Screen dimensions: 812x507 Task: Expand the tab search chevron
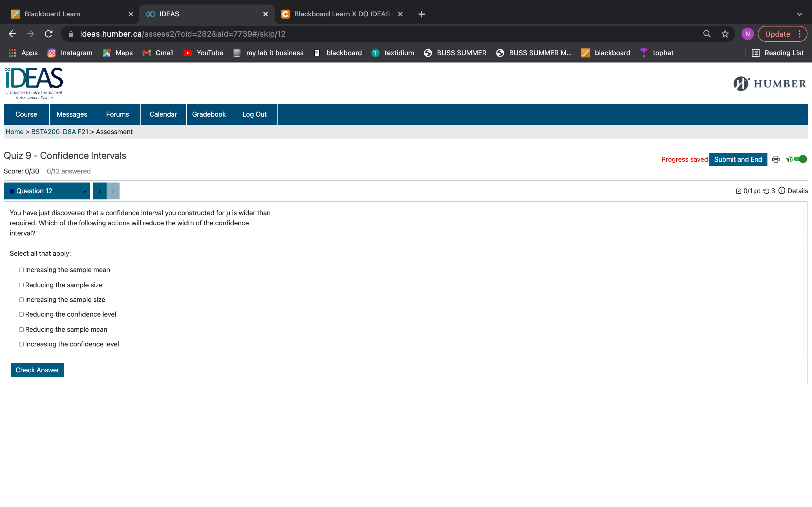click(799, 14)
